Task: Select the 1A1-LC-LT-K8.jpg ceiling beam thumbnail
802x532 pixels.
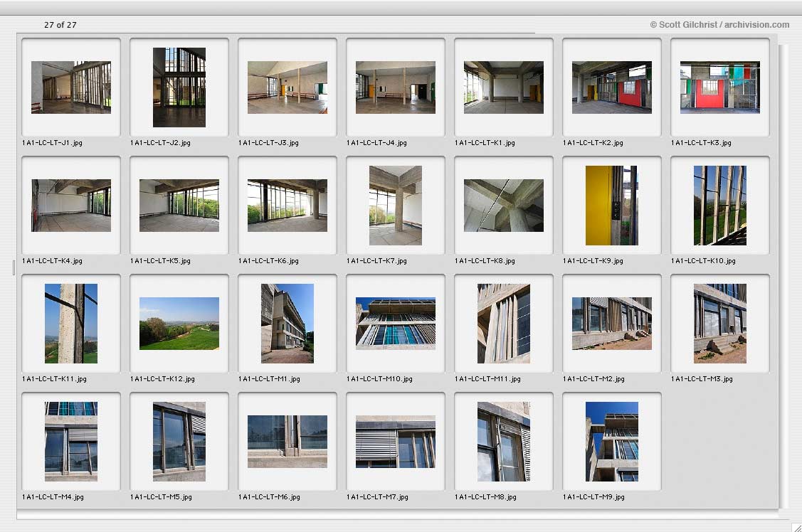Action: tap(504, 206)
